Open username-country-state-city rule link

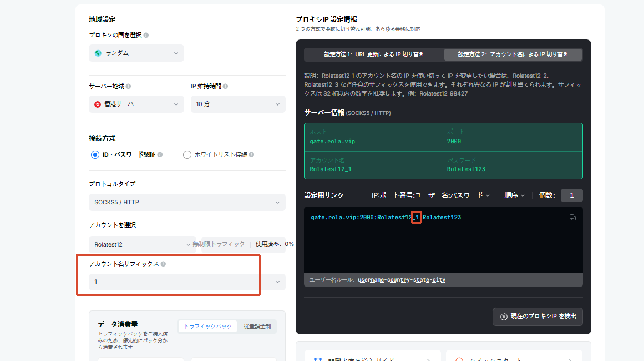402,280
